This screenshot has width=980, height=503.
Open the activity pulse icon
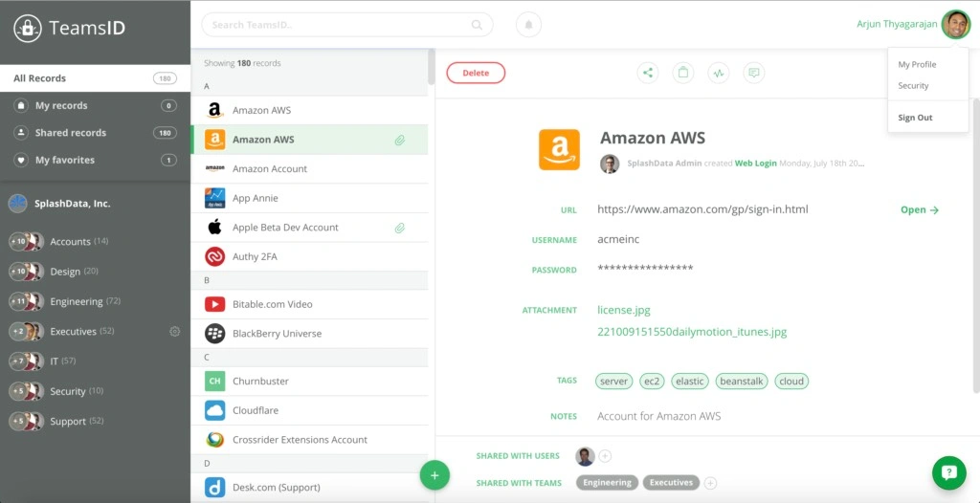pos(719,73)
